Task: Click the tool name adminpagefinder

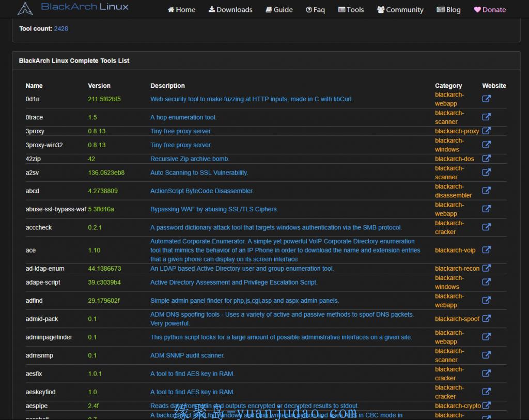Action: 49,337
